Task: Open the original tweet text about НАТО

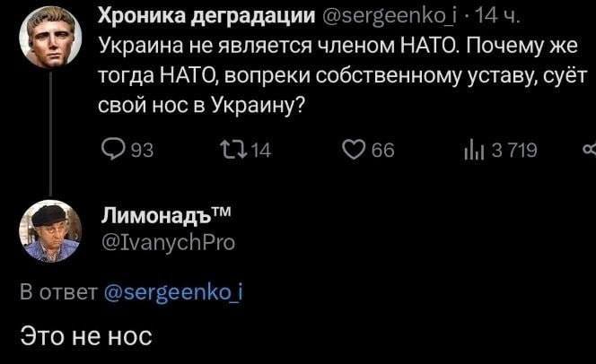Action: (x=341, y=72)
